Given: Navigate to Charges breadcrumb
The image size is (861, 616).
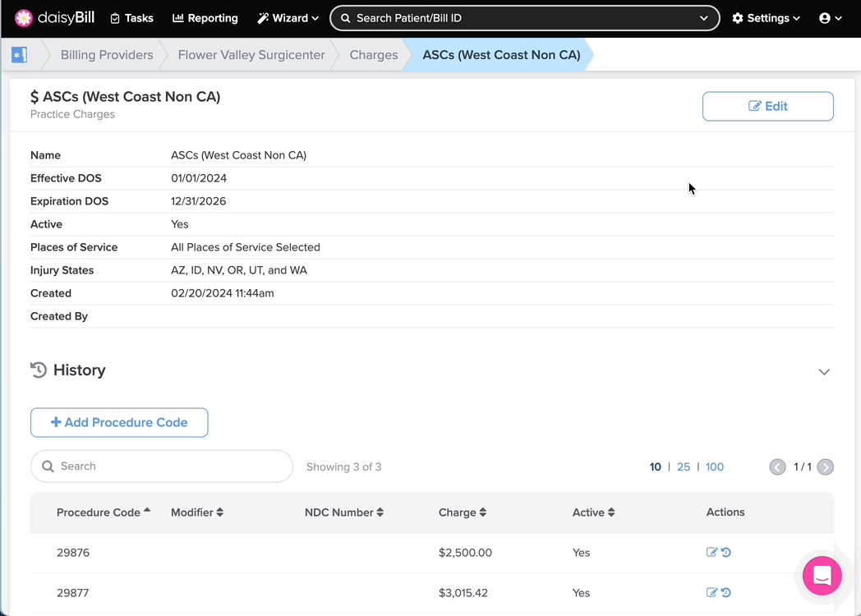Looking at the screenshot, I should (374, 55).
